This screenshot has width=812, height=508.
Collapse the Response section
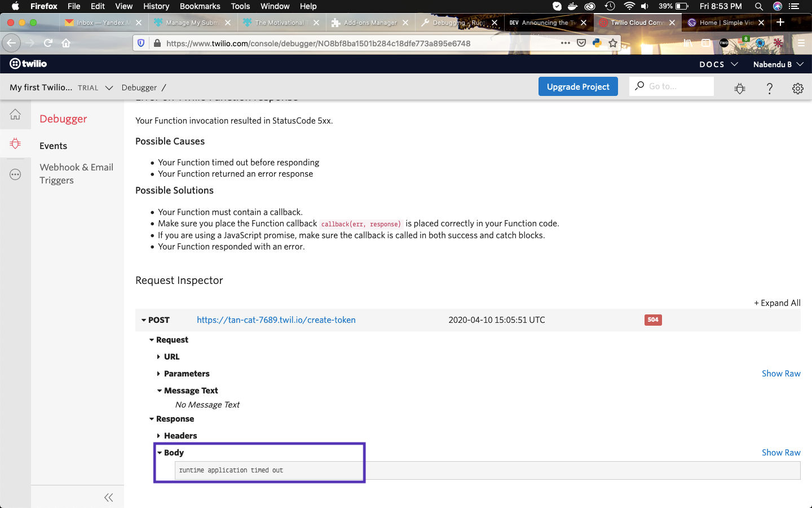tap(152, 419)
